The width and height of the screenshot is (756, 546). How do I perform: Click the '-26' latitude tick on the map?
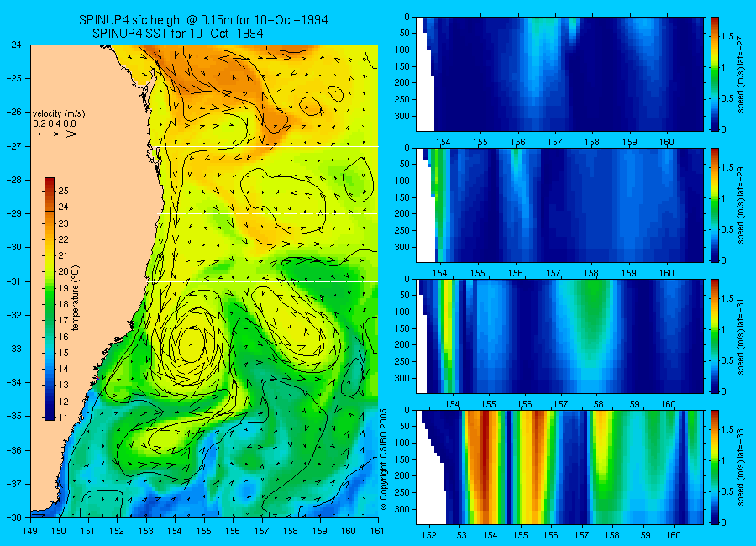[x=15, y=112]
